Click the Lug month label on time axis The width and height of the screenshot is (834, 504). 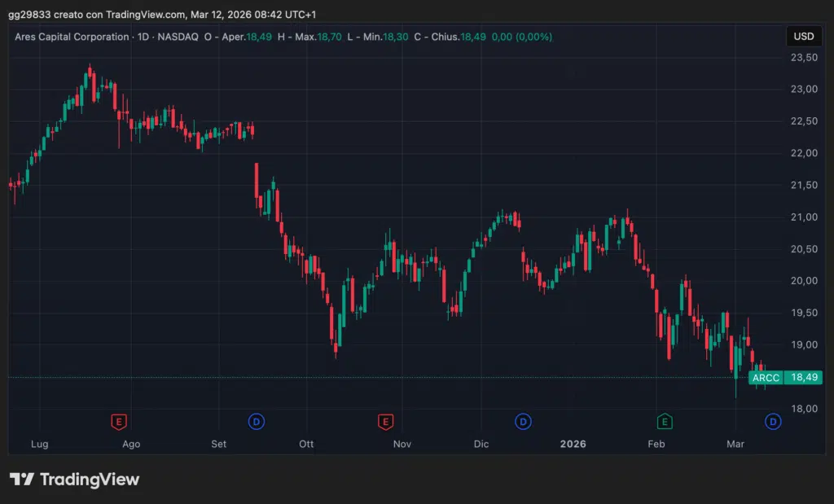click(39, 444)
